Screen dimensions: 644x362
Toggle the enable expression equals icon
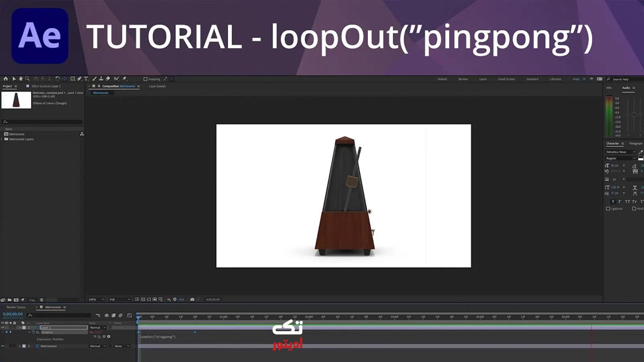pos(95,336)
